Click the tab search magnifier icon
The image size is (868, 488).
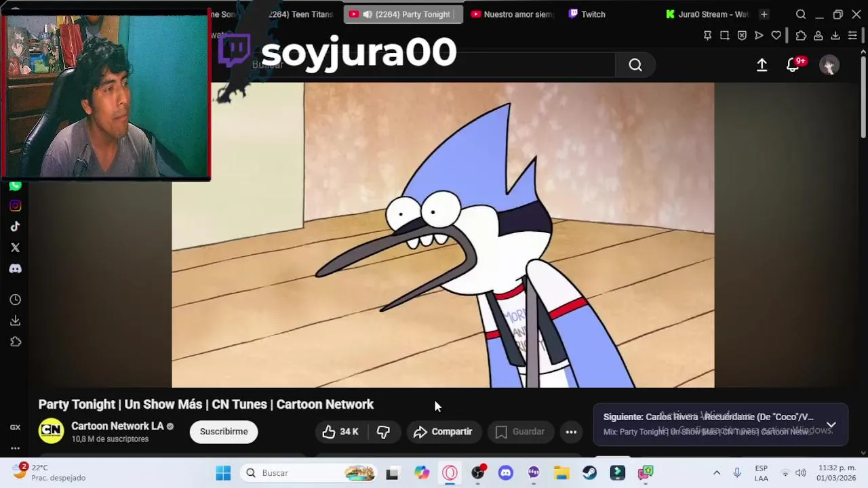point(801,14)
